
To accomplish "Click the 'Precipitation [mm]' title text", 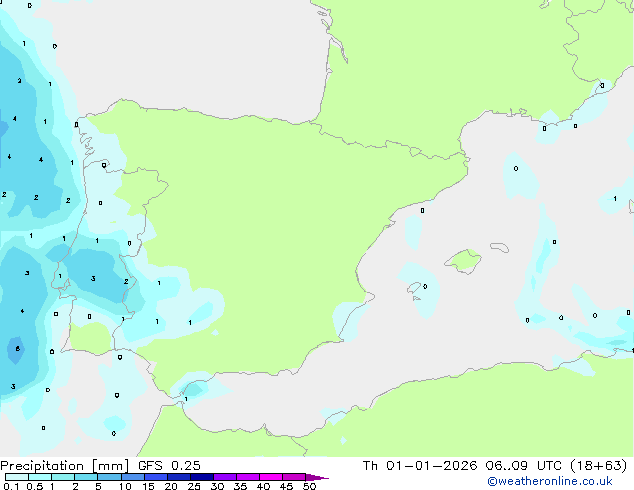I will (x=65, y=466).
